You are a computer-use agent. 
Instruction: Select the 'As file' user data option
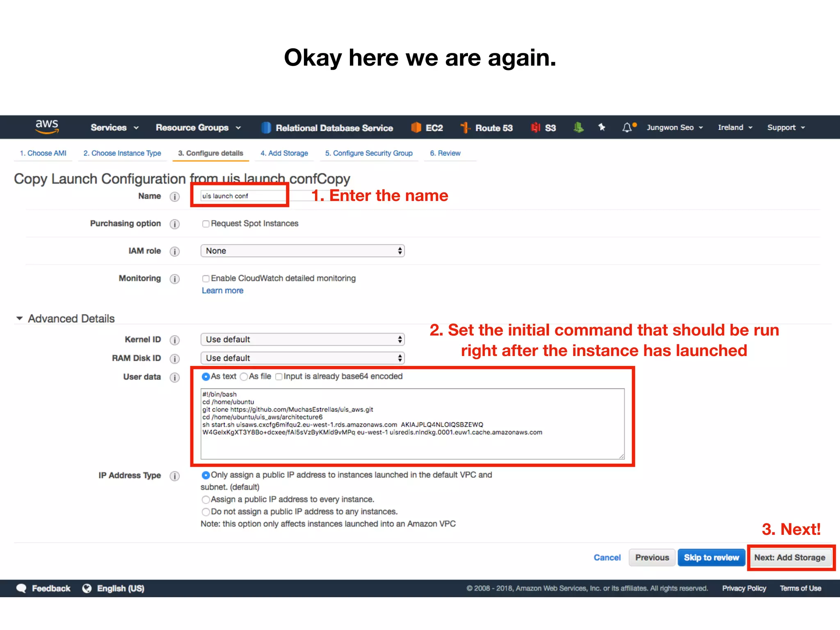(244, 377)
